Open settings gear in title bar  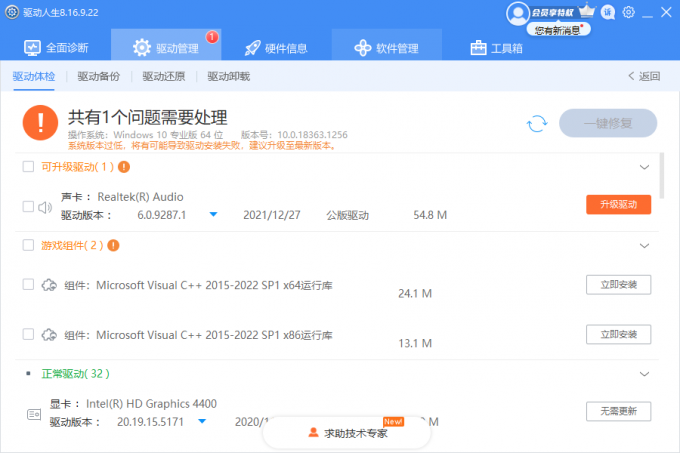click(x=628, y=13)
